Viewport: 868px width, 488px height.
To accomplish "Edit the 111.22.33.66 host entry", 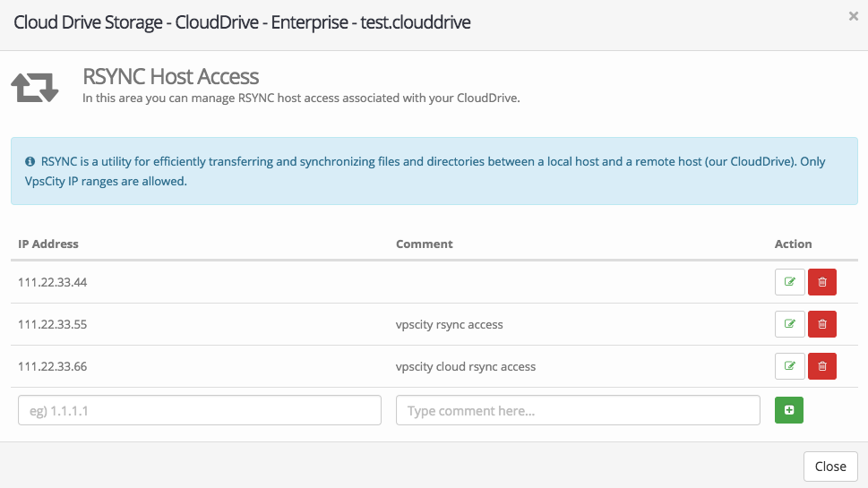I will click(789, 366).
